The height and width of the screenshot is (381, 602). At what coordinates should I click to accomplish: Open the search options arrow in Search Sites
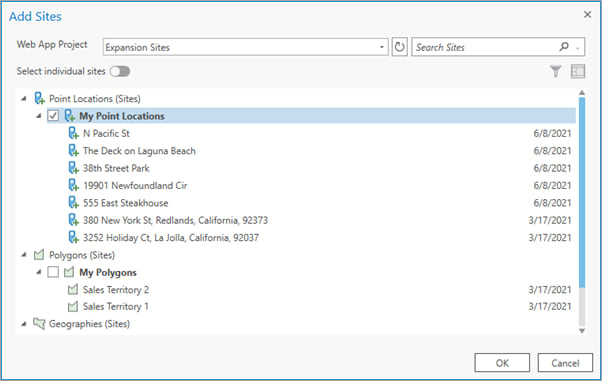tap(577, 48)
